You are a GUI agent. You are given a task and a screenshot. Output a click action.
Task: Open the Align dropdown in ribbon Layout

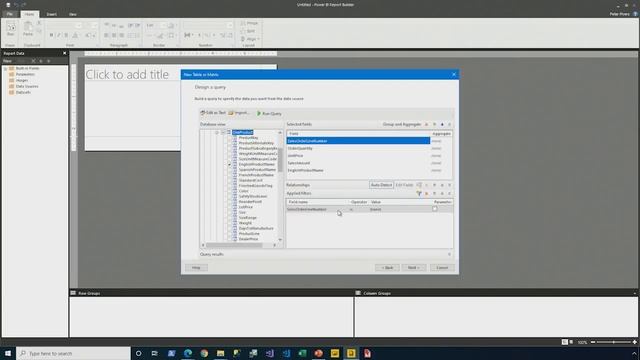(250, 39)
